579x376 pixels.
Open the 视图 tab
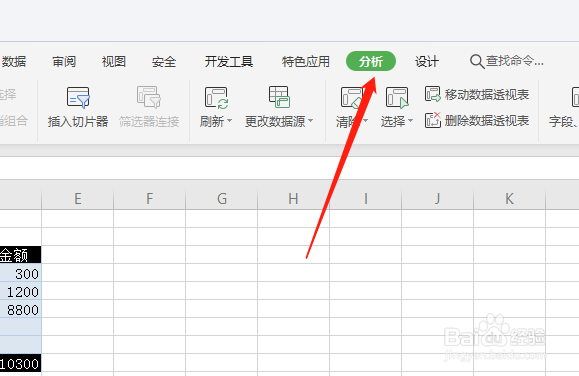click(x=114, y=61)
